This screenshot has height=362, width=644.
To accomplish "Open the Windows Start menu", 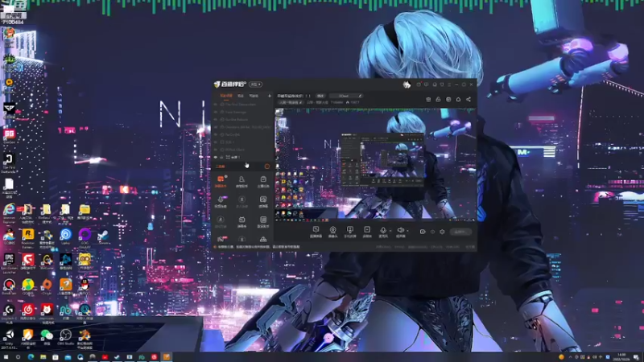I will [6, 357].
